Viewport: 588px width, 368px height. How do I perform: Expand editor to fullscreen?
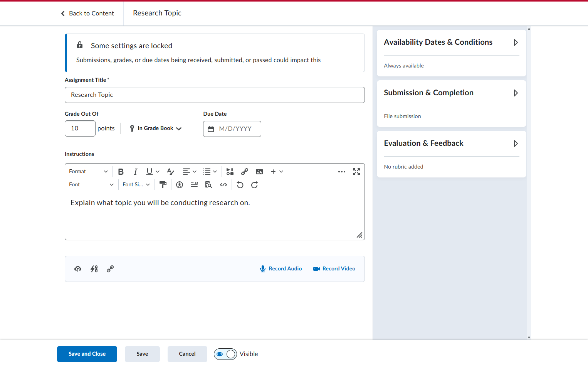point(356,172)
